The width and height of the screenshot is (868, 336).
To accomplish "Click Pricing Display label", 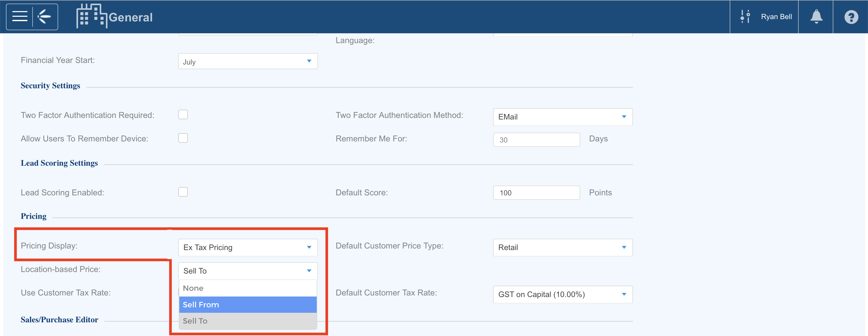I will [49, 246].
